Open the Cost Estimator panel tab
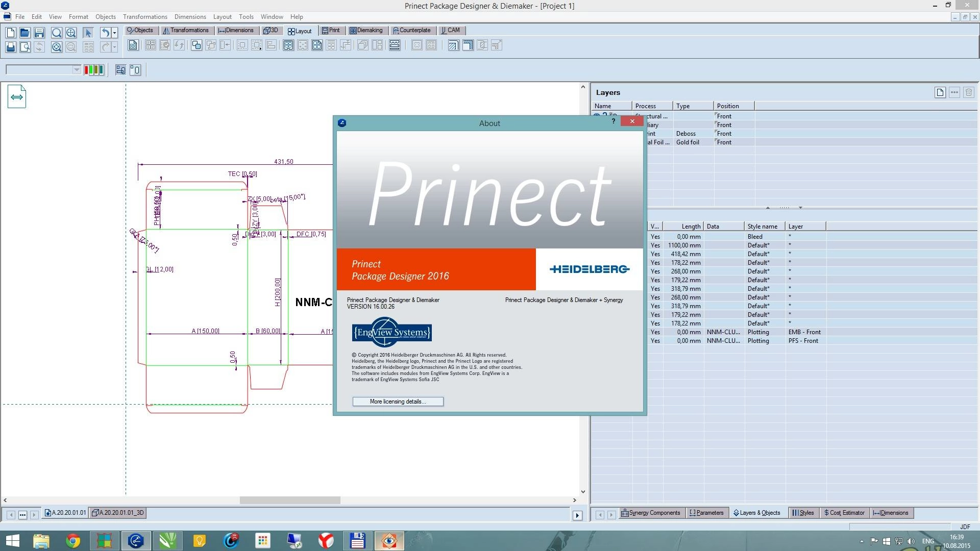The image size is (980, 551). pyautogui.click(x=844, y=513)
